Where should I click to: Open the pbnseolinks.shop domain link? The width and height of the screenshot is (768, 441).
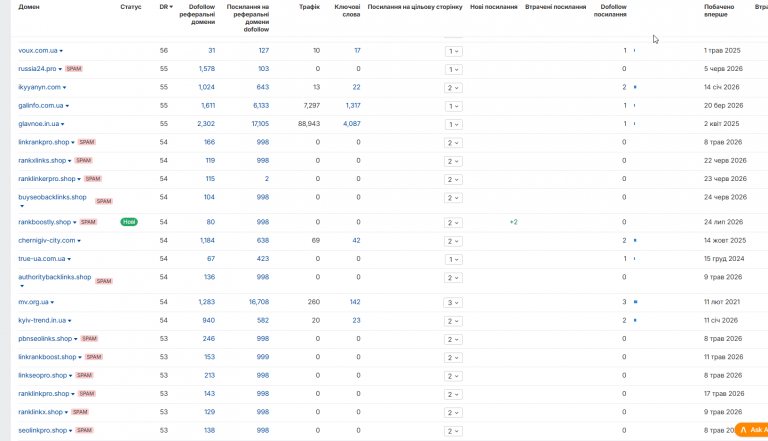pos(45,339)
